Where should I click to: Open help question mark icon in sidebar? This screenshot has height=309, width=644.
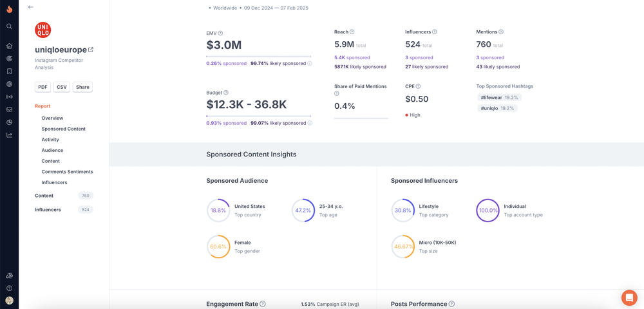click(10, 288)
